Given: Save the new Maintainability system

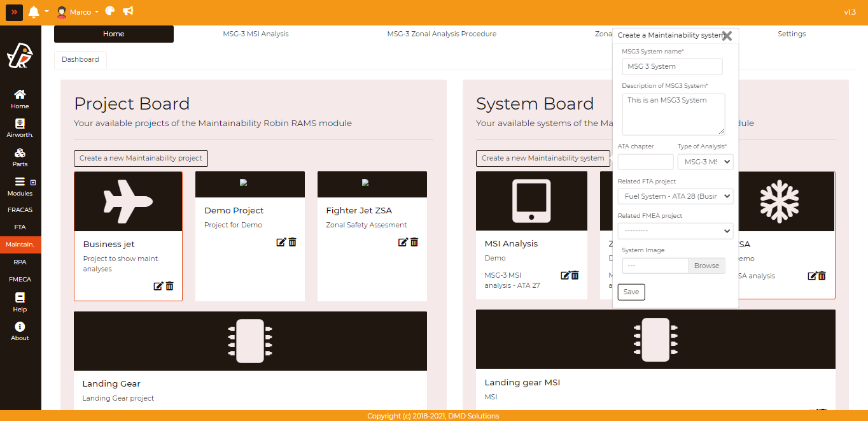Looking at the screenshot, I should (x=631, y=292).
